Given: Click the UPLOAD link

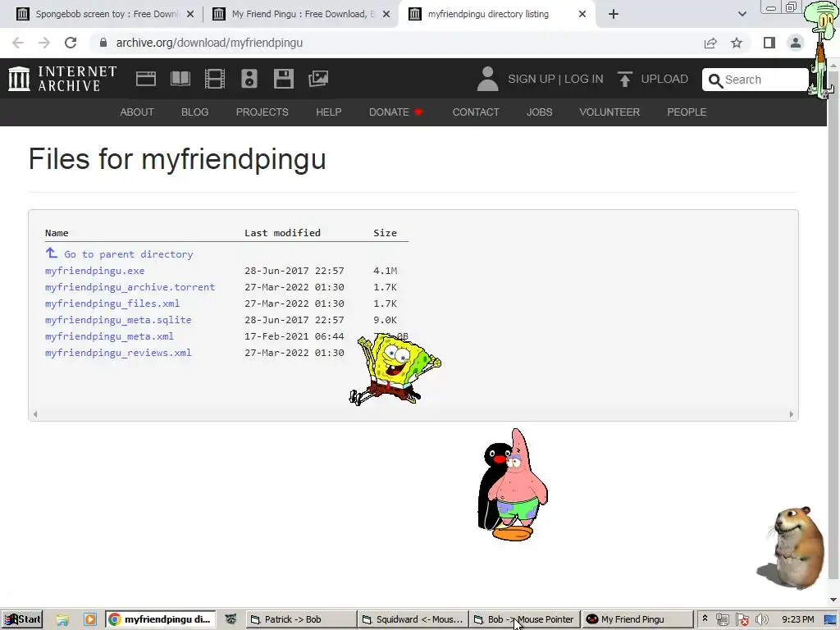Looking at the screenshot, I should coord(664,80).
